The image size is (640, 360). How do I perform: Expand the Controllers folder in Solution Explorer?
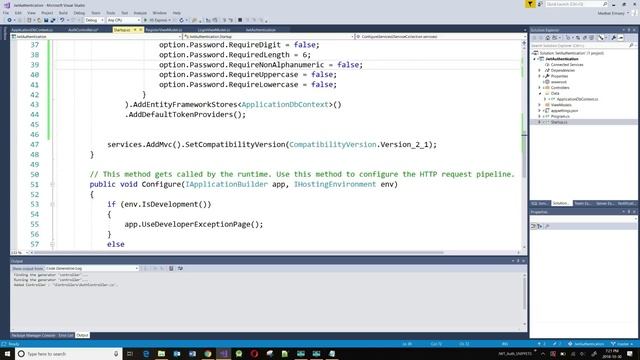pos(540,87)
